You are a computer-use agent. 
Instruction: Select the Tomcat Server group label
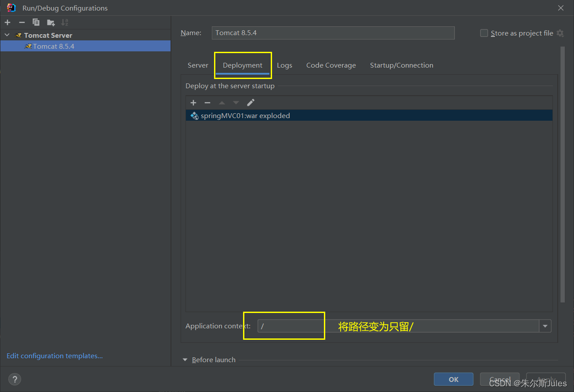(x=48, y=35)
